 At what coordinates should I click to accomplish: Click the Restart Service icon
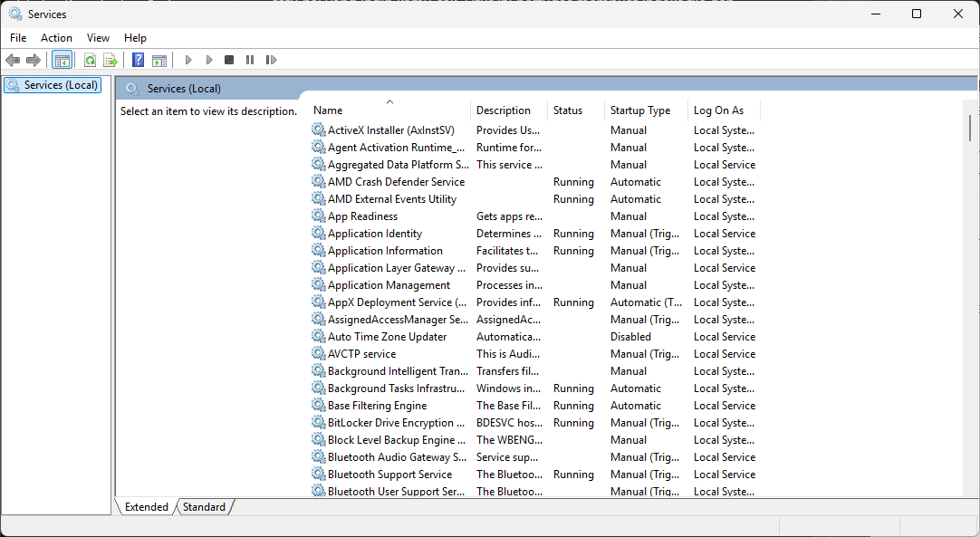coord(271,60)
